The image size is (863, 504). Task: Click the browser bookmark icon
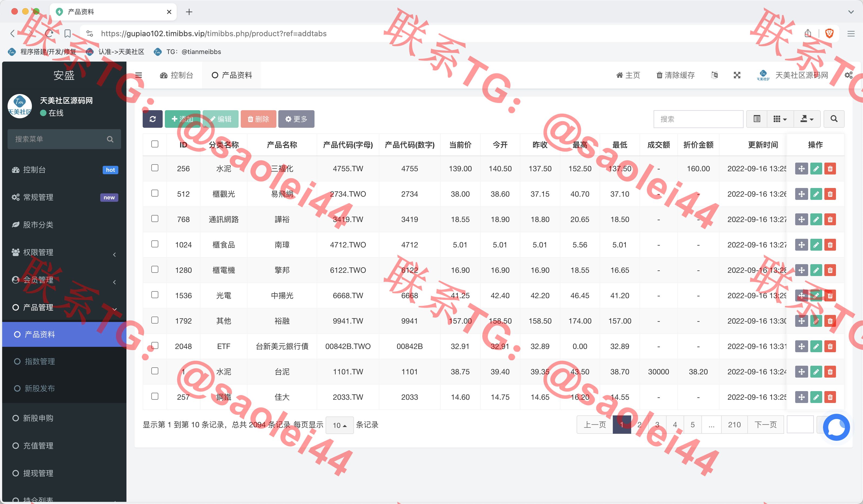[x=68, y=33]
